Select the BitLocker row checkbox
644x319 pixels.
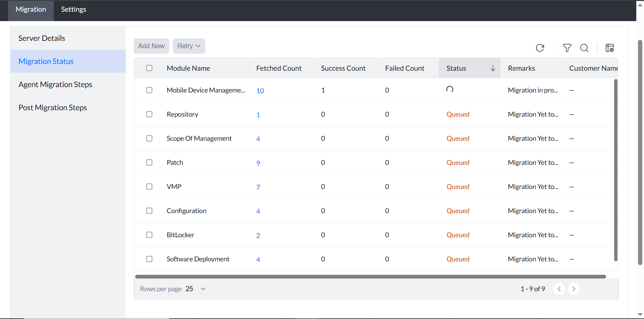149,235
